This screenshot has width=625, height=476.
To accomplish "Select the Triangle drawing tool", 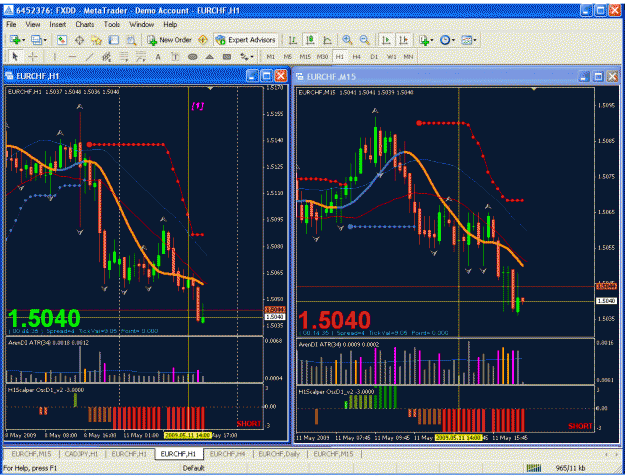I will point(210,57).
